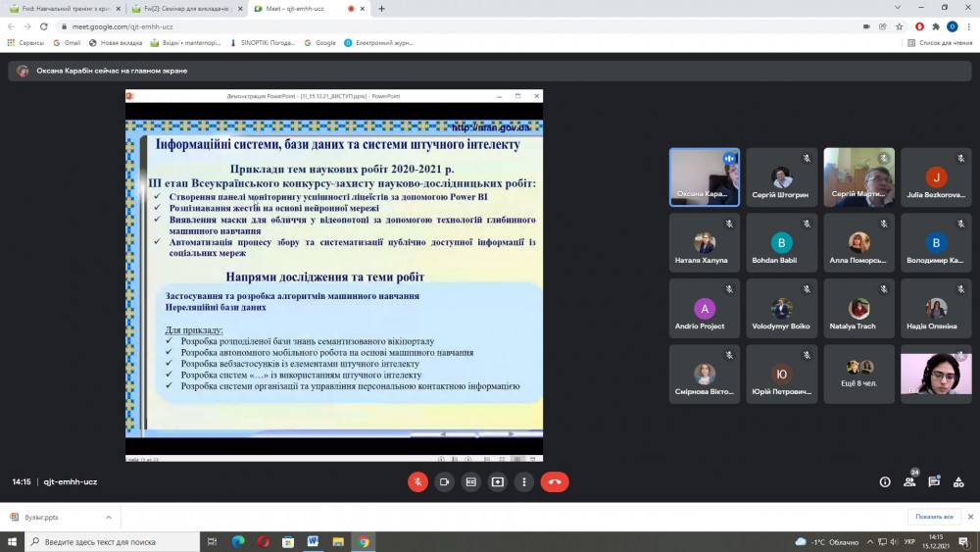Viewport: 980px width, 552px height.
Task: Open the Windows Start menu
Action: 12,542
